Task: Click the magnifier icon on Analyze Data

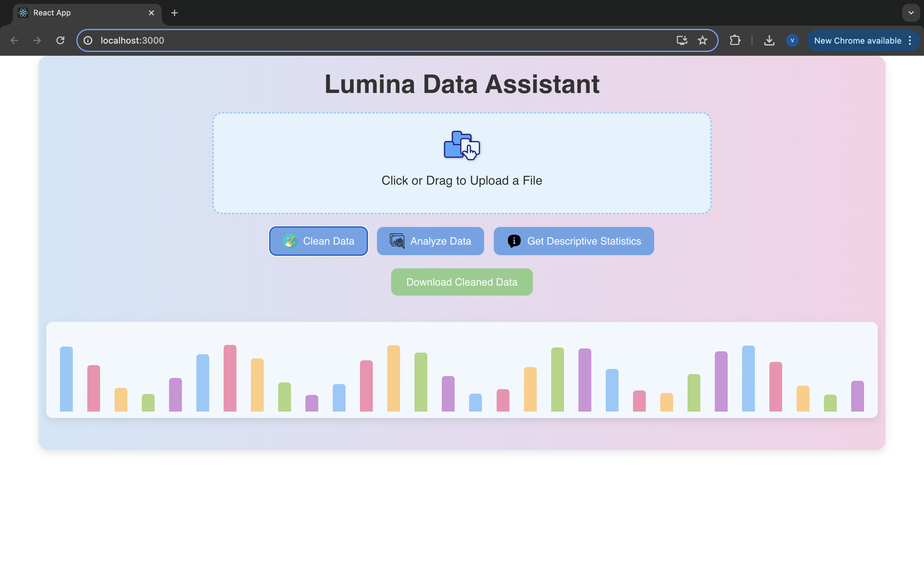Action: (397, 241)
